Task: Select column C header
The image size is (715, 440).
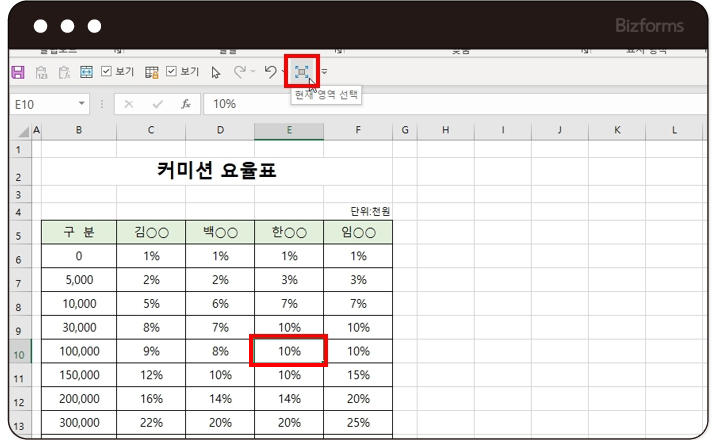Action: pyautogui.click(x=151, y=130)
